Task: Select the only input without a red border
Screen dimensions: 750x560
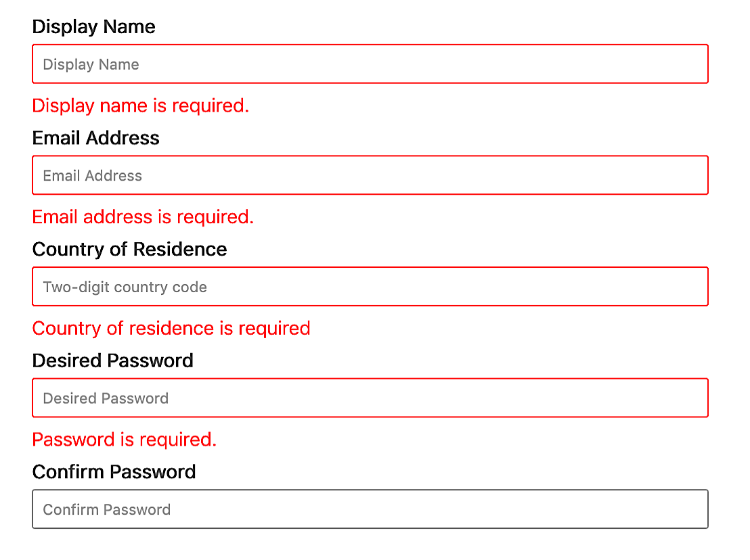Action: pos(370,509)
